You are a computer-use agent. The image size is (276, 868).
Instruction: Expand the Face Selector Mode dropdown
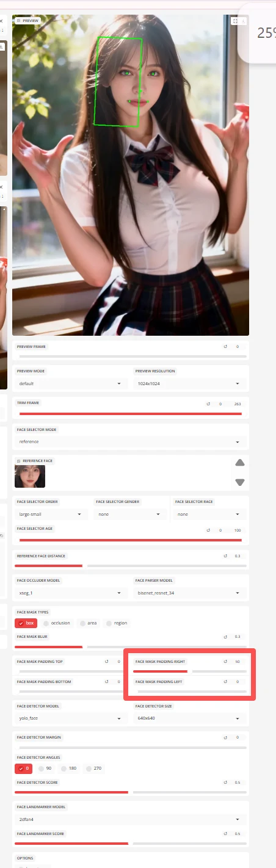[x=131, y=441]
